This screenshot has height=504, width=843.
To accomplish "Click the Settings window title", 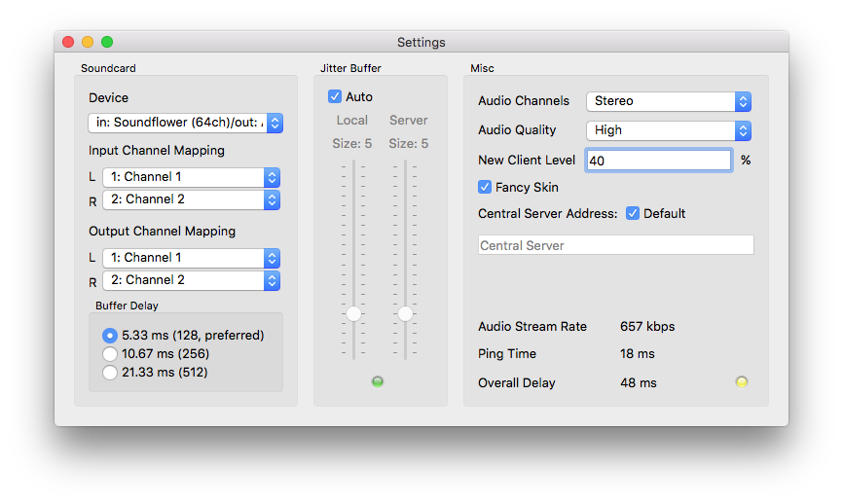I will tap(421, 43).
